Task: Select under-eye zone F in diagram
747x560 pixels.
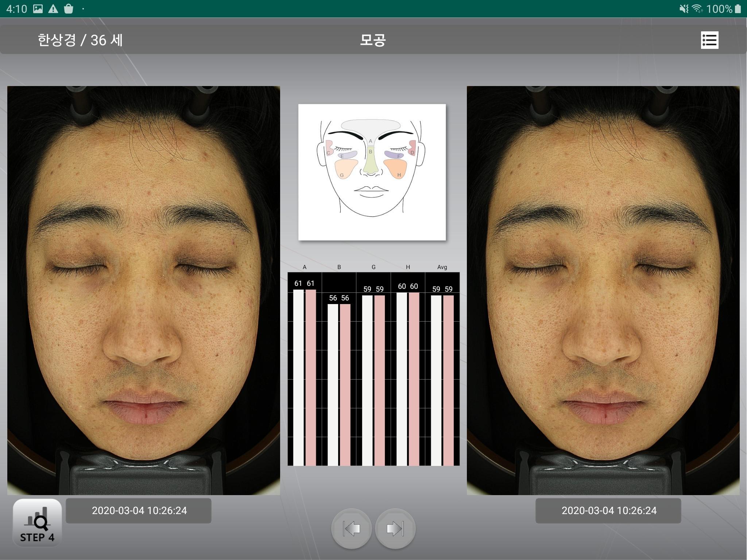Action: click(x=394, y=155)
